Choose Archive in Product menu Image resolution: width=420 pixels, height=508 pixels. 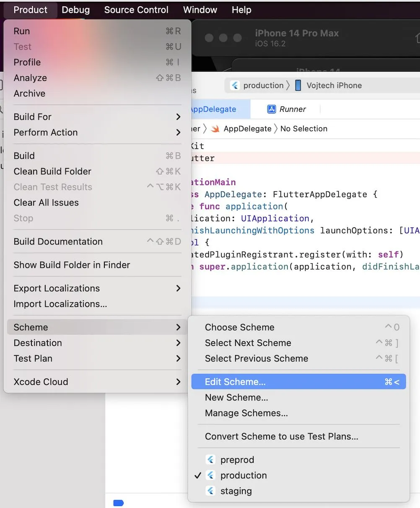tap(97, 93)
